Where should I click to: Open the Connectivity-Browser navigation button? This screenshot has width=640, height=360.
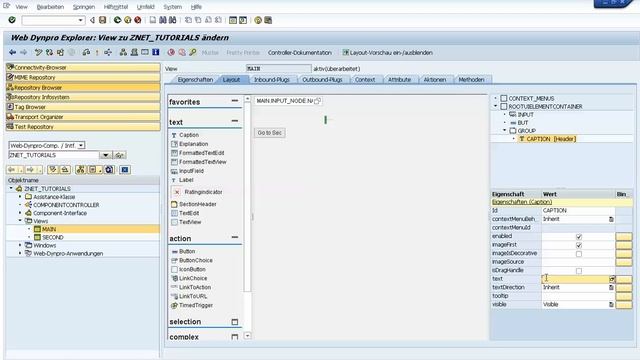pos(83,67)
